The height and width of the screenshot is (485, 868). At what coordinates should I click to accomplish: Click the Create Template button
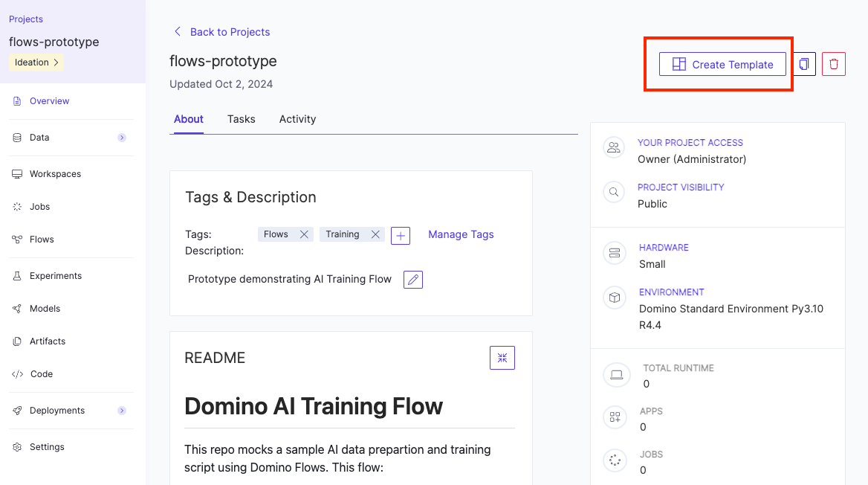tap(722, 64)
